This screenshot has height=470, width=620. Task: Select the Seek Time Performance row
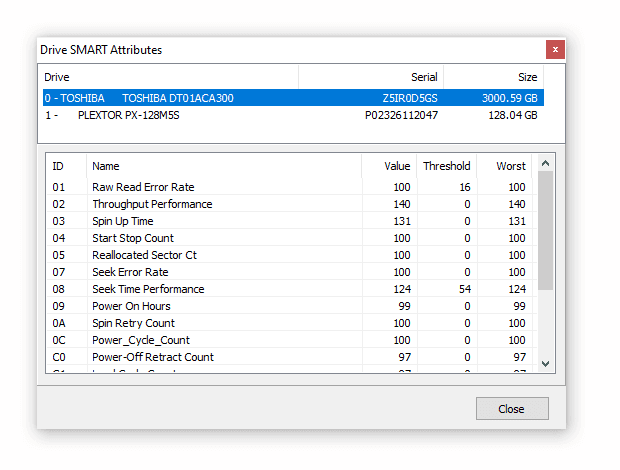(292, 289)
